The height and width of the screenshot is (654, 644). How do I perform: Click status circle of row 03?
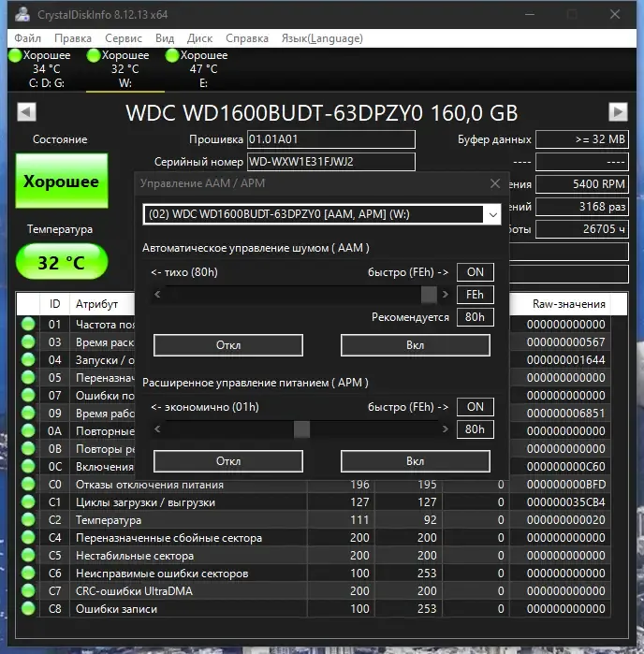tap(28, 342)
